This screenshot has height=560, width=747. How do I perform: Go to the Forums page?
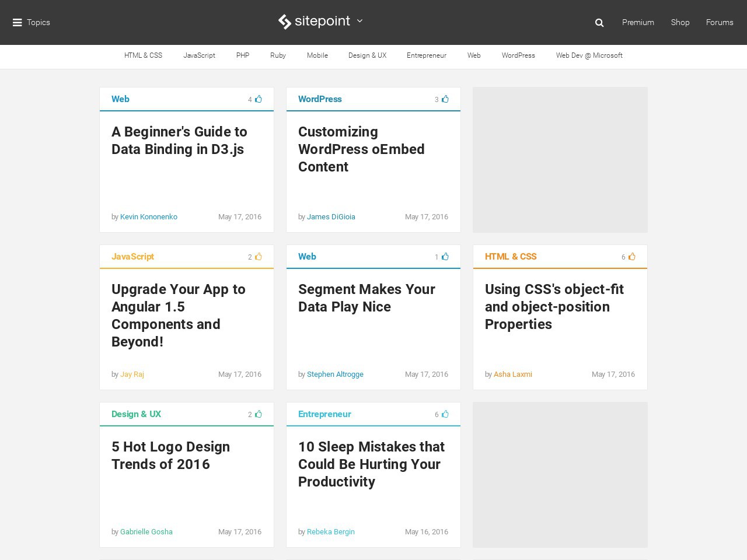coord(719,22)
